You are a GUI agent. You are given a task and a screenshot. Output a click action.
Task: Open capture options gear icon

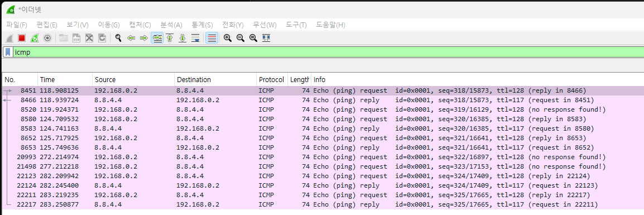click(47, 38)
